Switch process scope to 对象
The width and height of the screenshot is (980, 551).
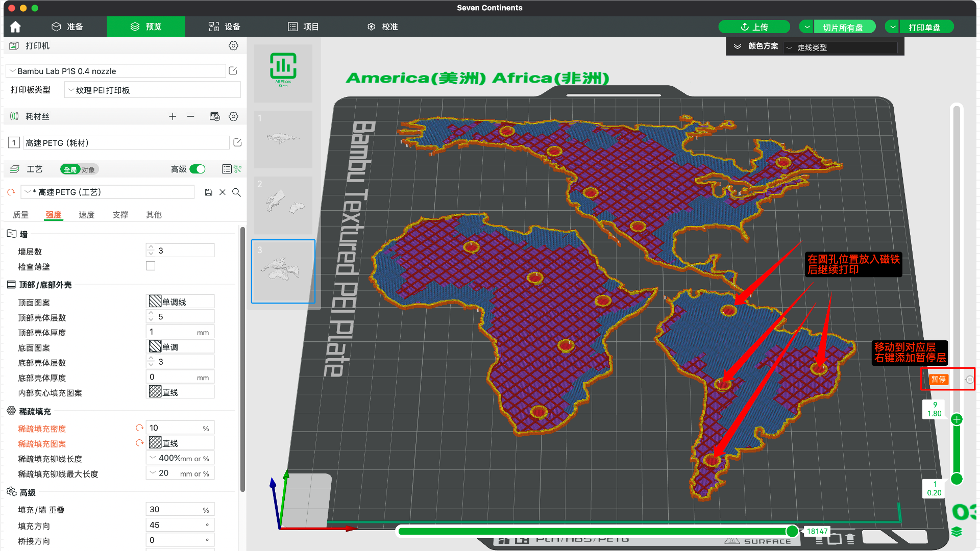coord(89,169)
